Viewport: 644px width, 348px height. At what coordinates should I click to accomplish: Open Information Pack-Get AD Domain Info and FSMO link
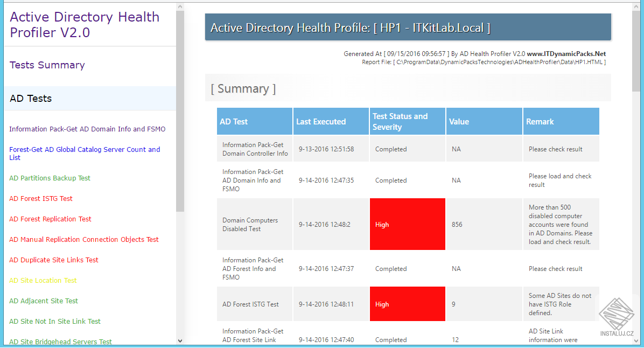(87, 129)
